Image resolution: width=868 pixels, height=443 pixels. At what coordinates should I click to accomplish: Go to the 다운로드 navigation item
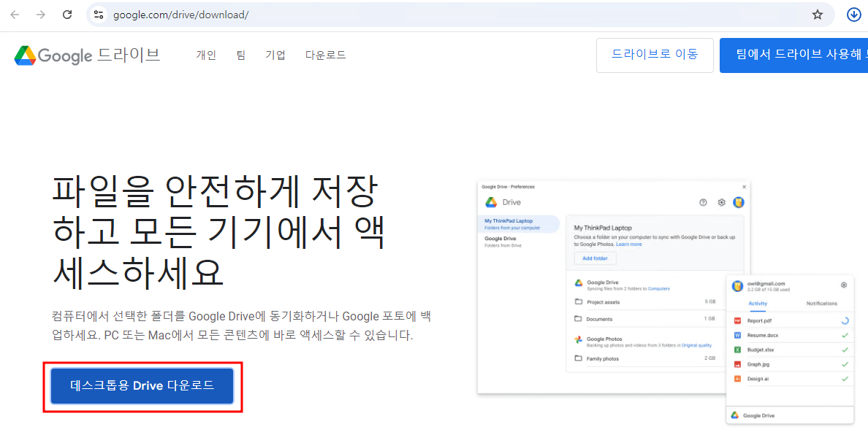pos(325,55)
